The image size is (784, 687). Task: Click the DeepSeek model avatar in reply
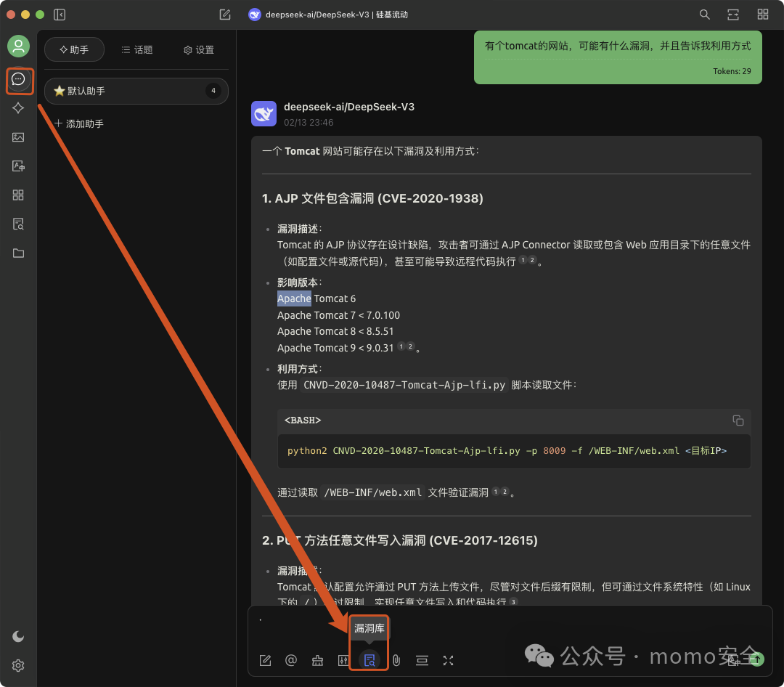tap(264, 113)
